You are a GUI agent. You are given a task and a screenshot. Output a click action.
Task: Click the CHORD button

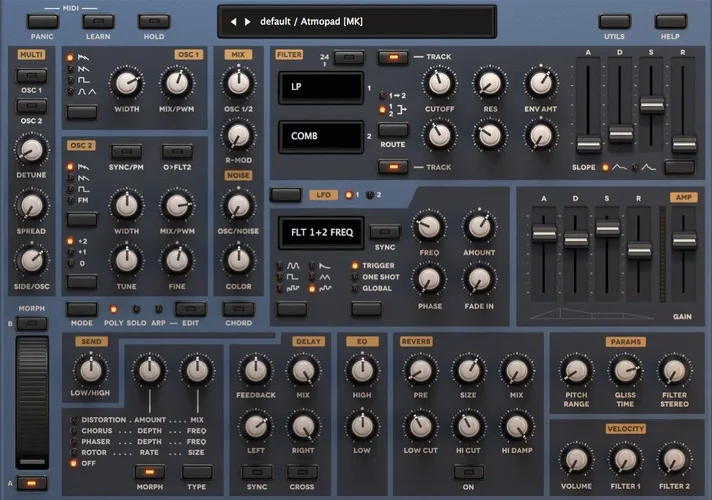pos(238,309)
